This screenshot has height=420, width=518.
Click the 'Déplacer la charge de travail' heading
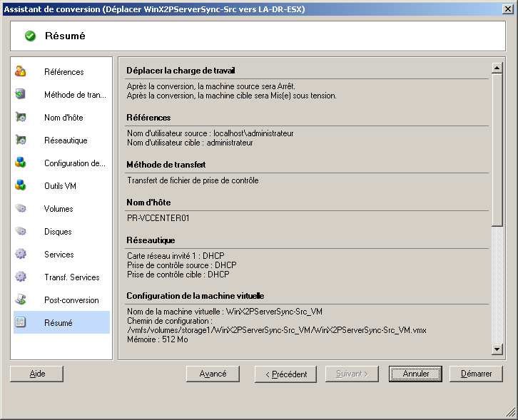coord(181,71)
